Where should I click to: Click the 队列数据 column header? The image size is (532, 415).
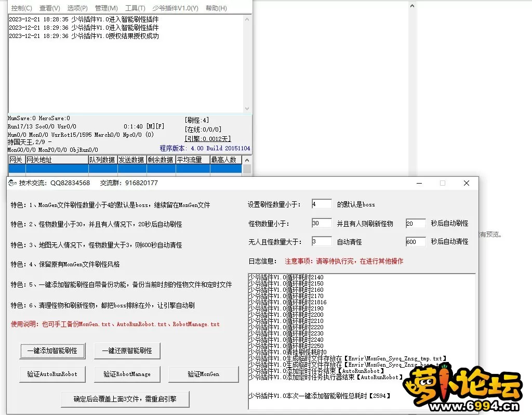tap(103, 160)
